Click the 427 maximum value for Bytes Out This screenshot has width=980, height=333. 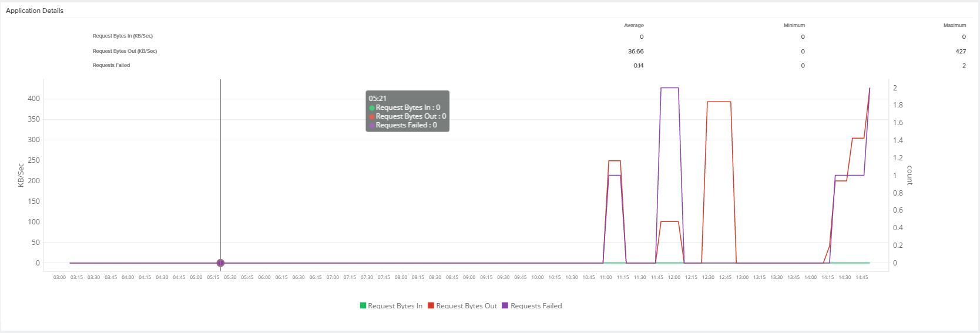coord(961,52)
